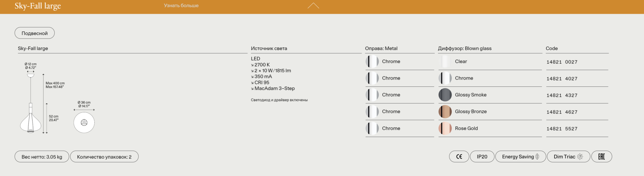Click product code 14821 5527

[x=562, y=129]
